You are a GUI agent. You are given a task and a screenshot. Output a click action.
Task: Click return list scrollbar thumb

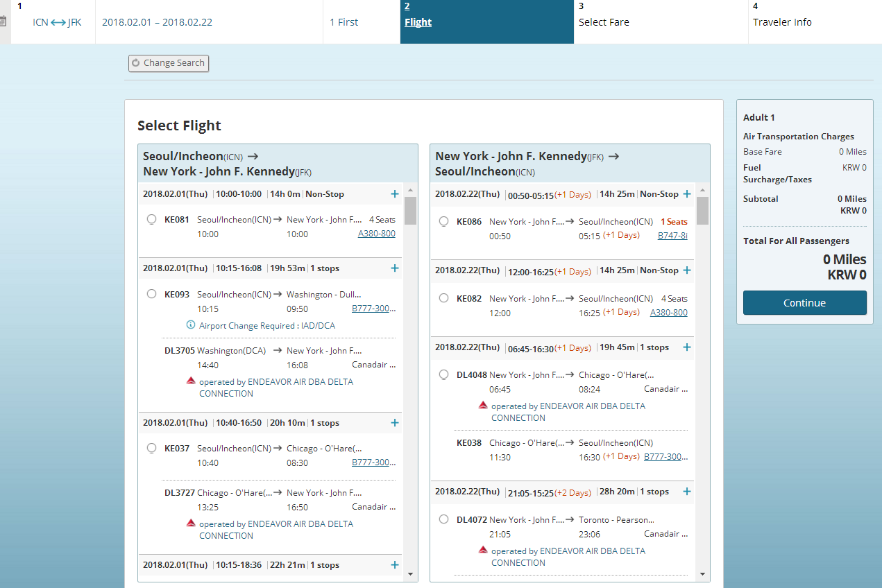coord(703,211)
